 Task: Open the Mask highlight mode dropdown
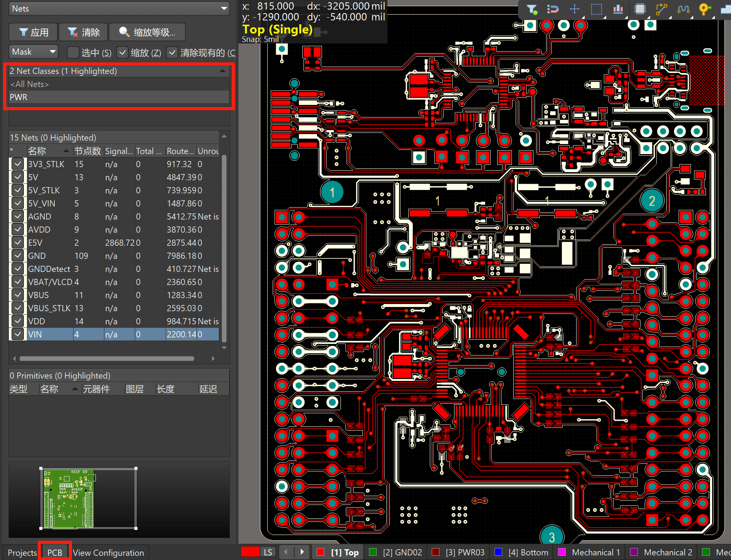click(34, 52)
